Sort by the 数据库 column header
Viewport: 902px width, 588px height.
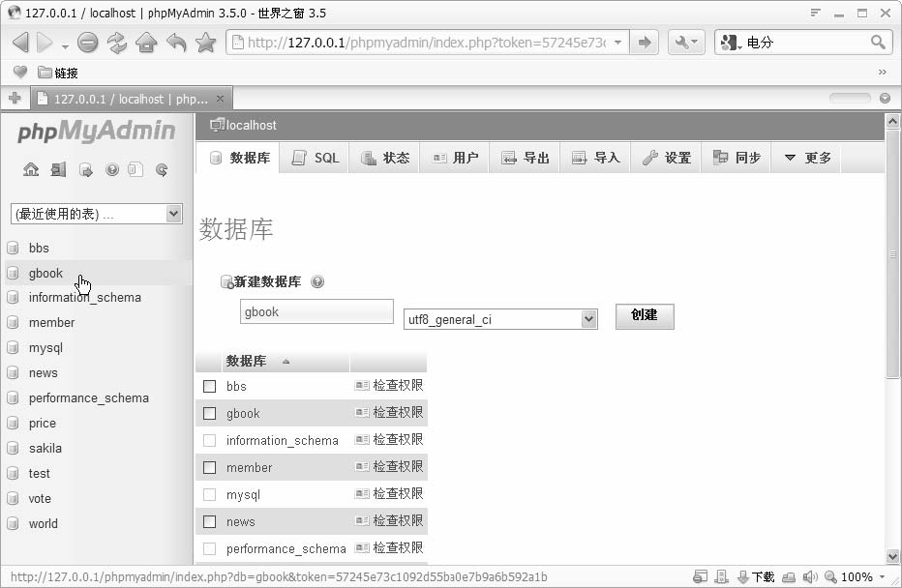click(x=246, y=362)
